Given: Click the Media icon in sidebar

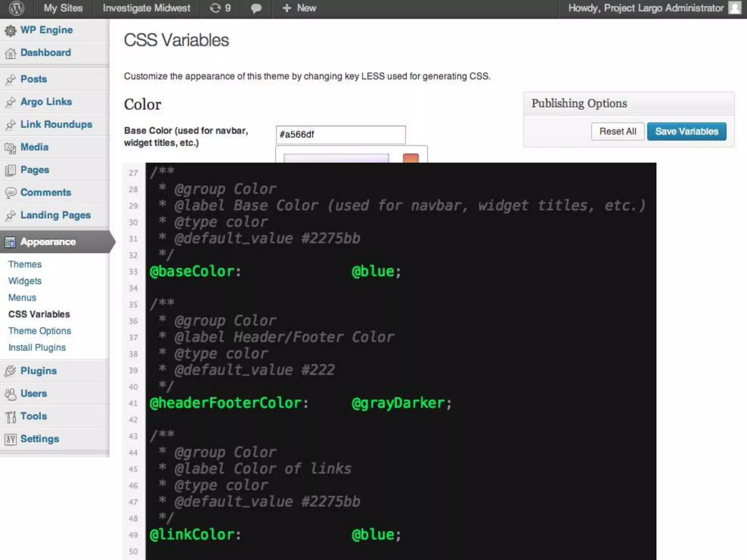Looking at the screenshot, I should [x=11, y=148].
